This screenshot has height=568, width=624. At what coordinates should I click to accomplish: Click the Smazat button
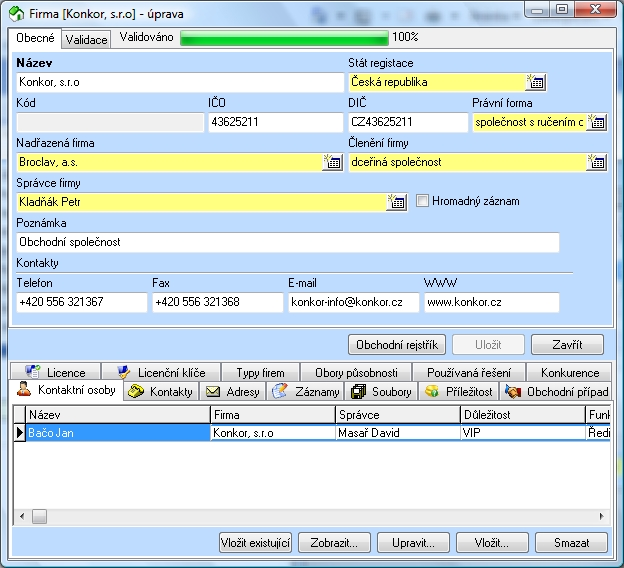tap(571, 543)
